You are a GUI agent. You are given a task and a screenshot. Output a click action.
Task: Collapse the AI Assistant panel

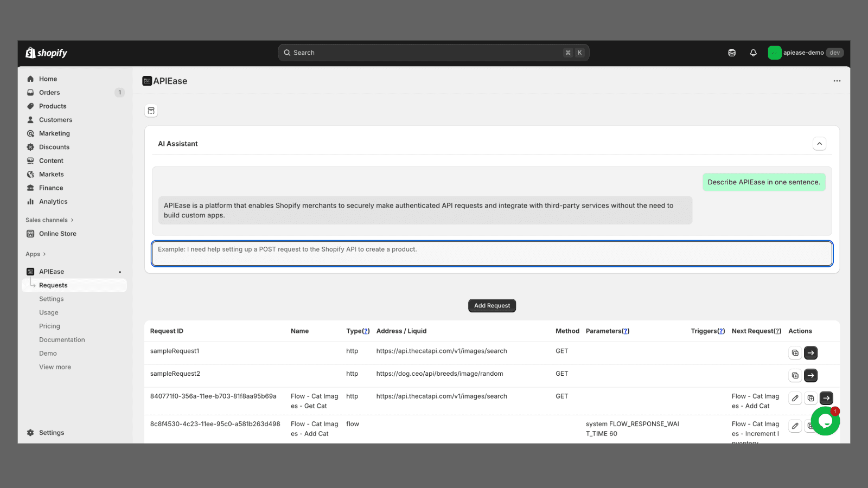pyautogui.click(x=819, y=144)
